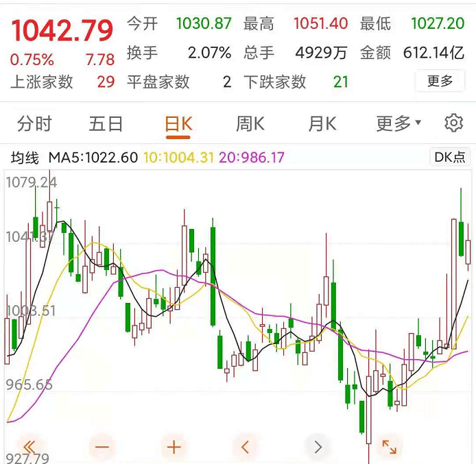Expand chart to fullscreen via diagonal arrows
Image resolution: width=476 pixels, height=464 pixels.
[x=389, y=448]
